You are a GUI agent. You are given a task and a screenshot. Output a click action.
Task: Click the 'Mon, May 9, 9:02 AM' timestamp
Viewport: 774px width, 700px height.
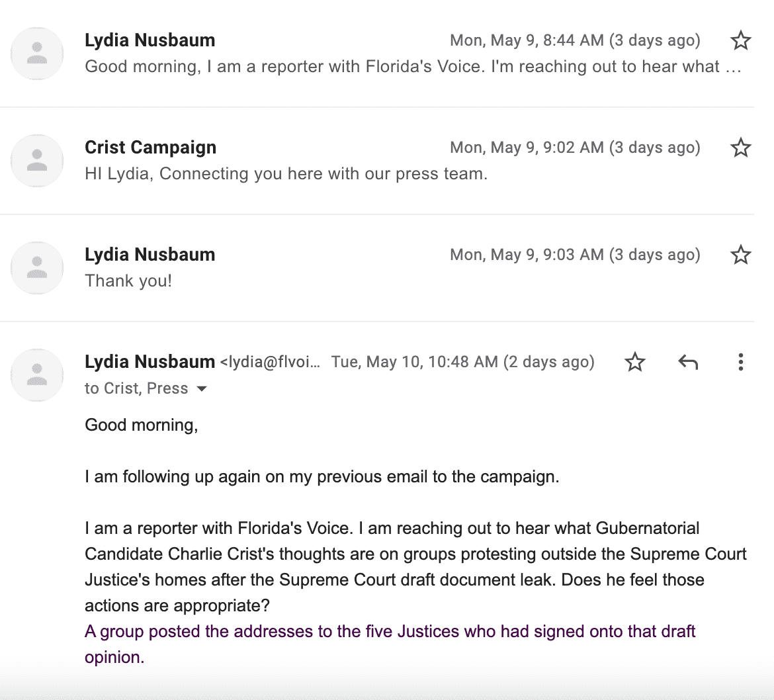(575, 148)
